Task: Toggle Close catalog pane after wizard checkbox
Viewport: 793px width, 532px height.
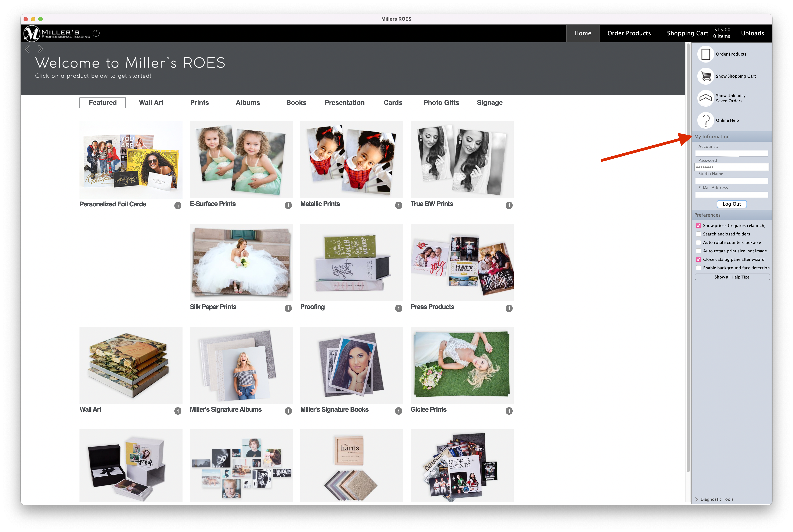Action: 698,260
